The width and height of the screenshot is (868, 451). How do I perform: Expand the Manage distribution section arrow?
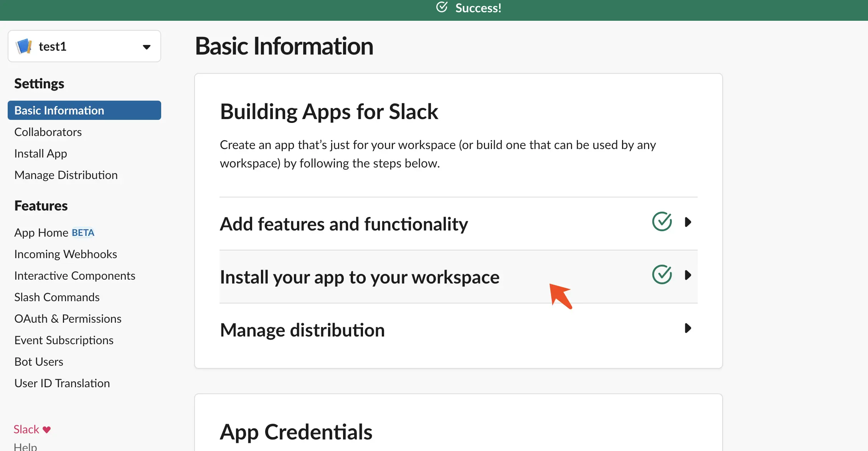[688, 328]
